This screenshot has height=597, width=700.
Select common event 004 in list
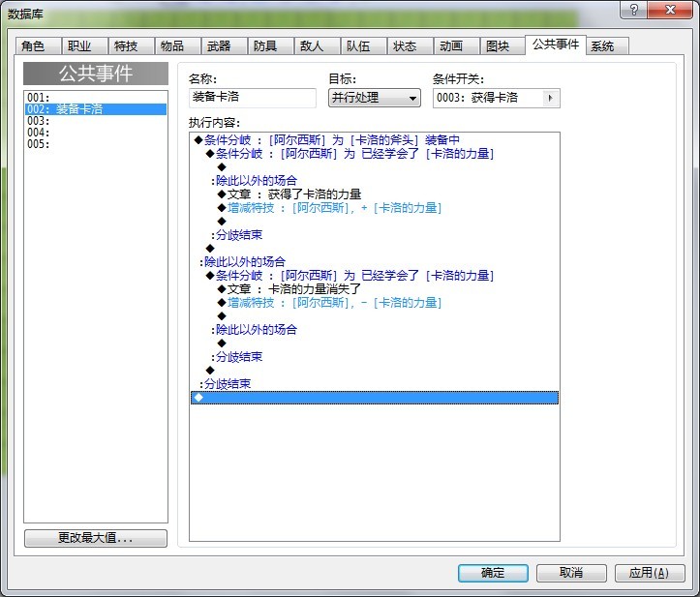point(96,133)
